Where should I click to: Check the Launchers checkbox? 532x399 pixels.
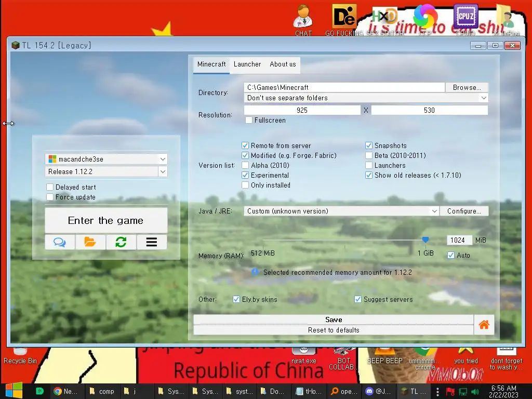[x=369, y=165]
